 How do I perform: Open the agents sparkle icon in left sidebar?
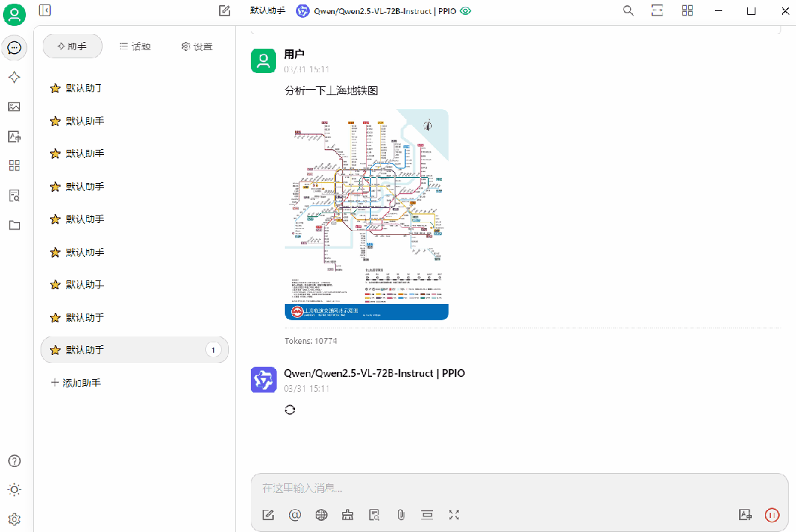(x=14, y=77)
